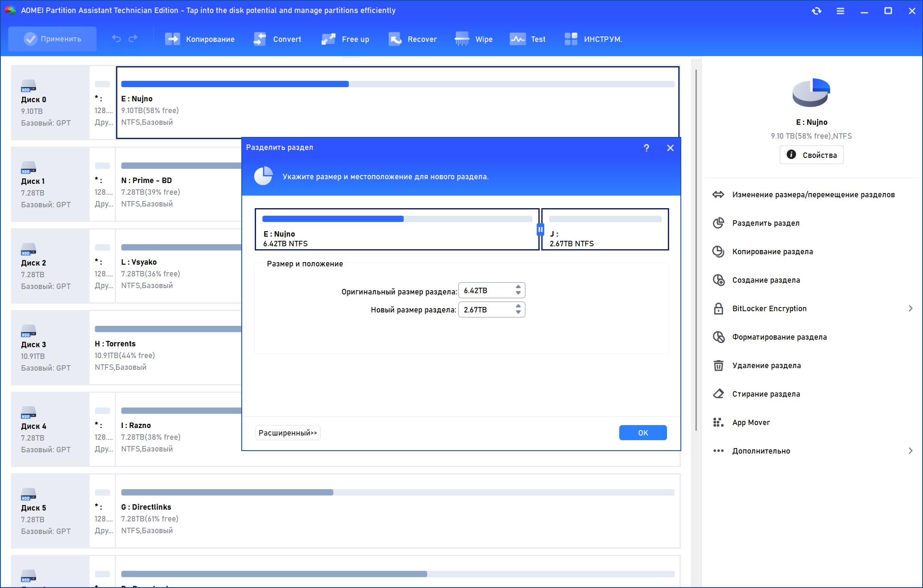
Task: Select the G: Directlinks partition
Action: [398, 511]
